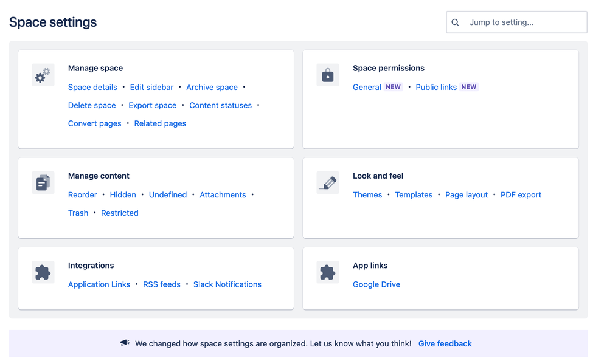Open Restricted content link
The height and width of the screenshot is (364, 607).
pyautogui.click(x=120, y=213)
